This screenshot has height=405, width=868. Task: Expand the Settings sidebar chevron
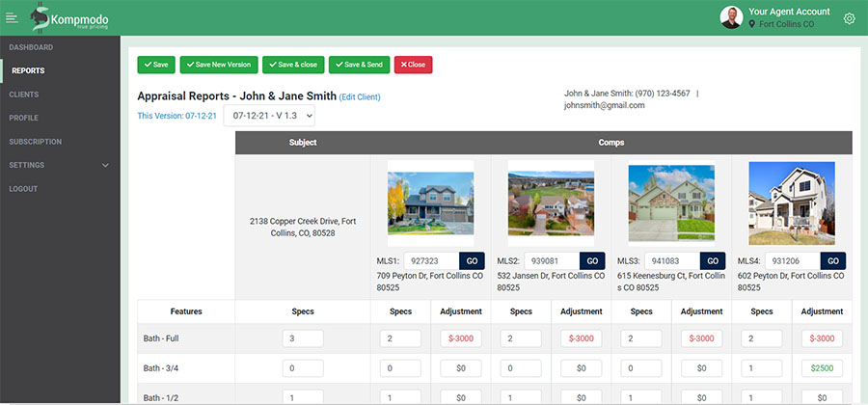105,166
